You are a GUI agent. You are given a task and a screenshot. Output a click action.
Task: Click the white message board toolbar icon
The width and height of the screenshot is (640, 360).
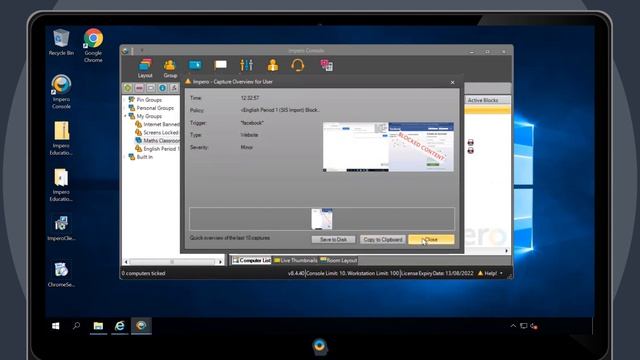pyautogui.click(x=220, y=65)
